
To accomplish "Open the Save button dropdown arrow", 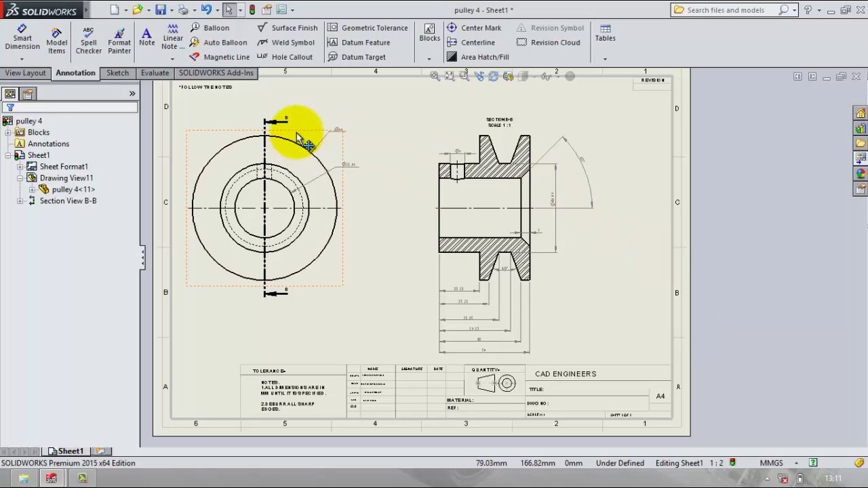I will point(171,10).
